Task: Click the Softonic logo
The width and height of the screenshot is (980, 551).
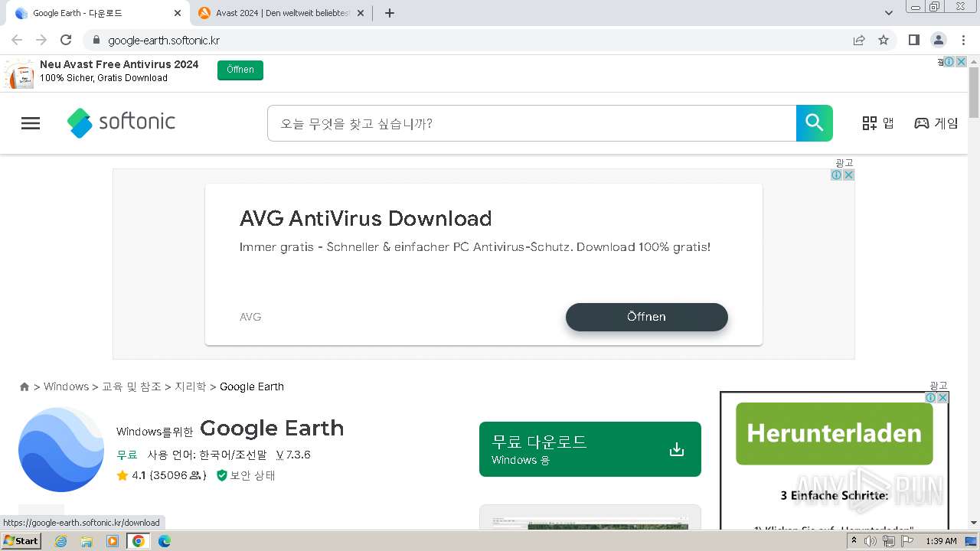Action: click(x=121, y=122)
